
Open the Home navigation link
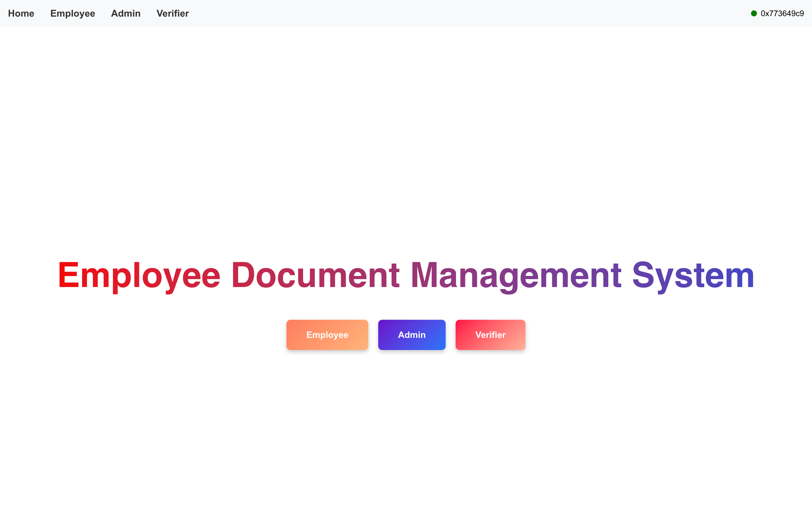21,13
